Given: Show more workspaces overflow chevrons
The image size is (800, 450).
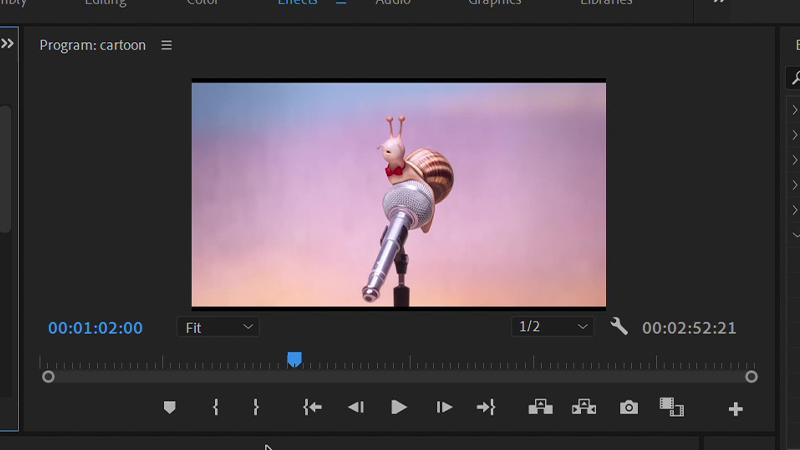Looking at the screenshot, I should [719, 2].
